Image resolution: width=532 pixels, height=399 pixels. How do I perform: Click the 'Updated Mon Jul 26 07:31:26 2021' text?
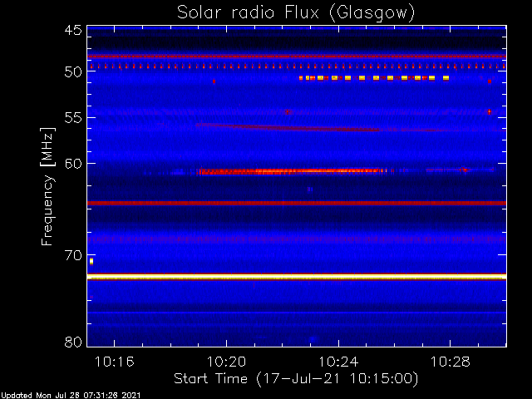[70, 396]
